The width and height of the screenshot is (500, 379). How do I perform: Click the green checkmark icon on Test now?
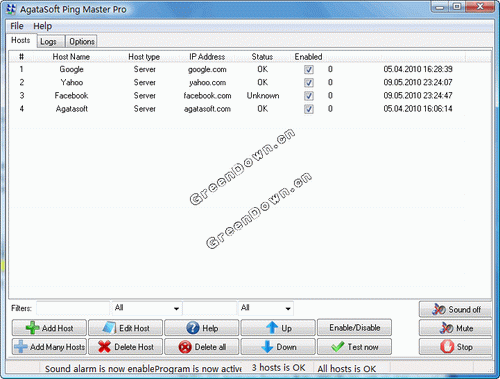(x=337, y=347)
